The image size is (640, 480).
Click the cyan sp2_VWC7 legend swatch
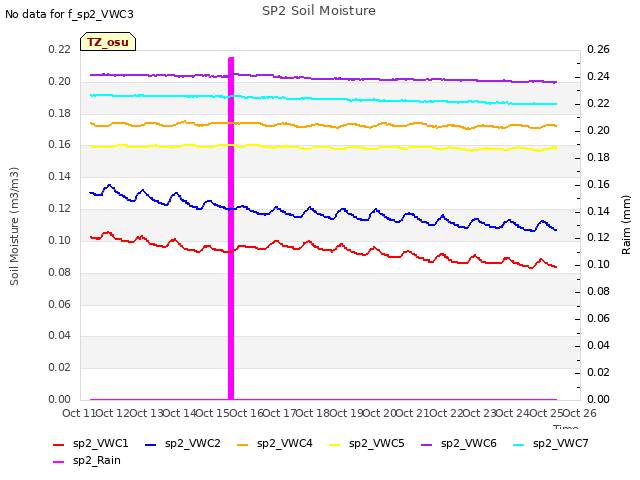tap(518, 444)
